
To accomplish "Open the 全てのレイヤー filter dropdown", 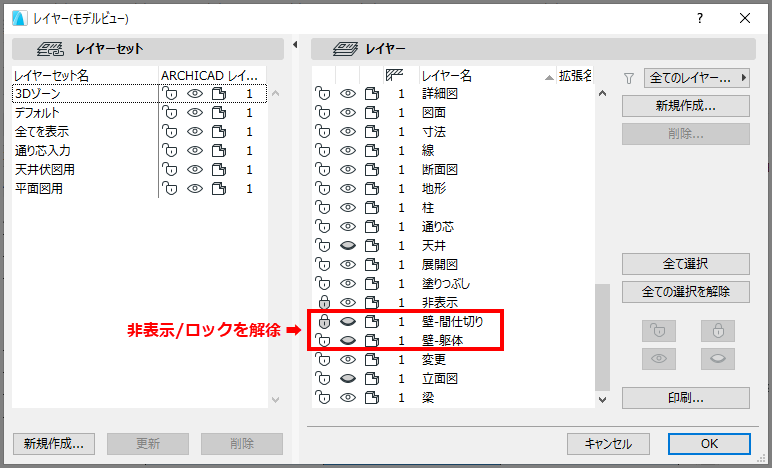I will pos(697,78).
